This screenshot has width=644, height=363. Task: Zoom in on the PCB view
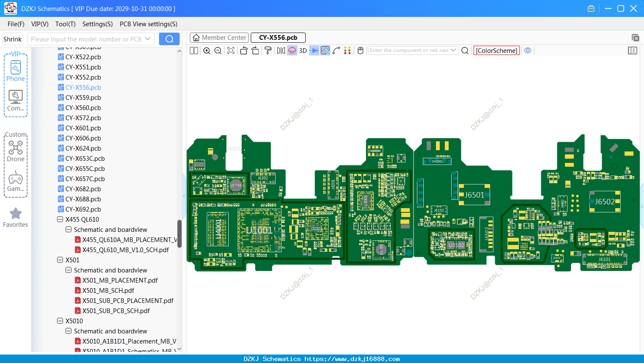coord(207,50)
